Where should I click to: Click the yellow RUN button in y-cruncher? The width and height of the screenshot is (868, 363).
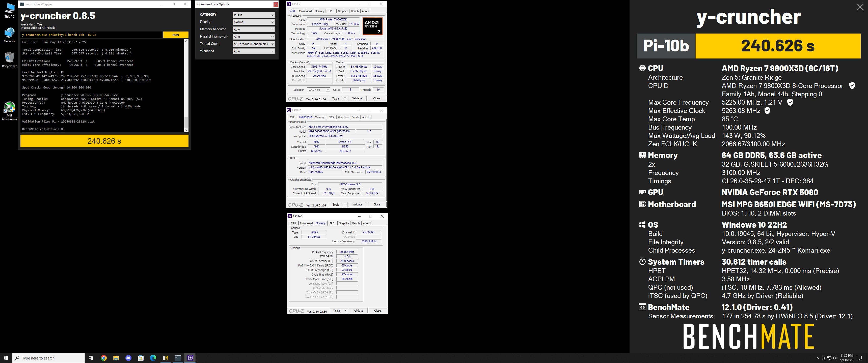pos(176,35)
